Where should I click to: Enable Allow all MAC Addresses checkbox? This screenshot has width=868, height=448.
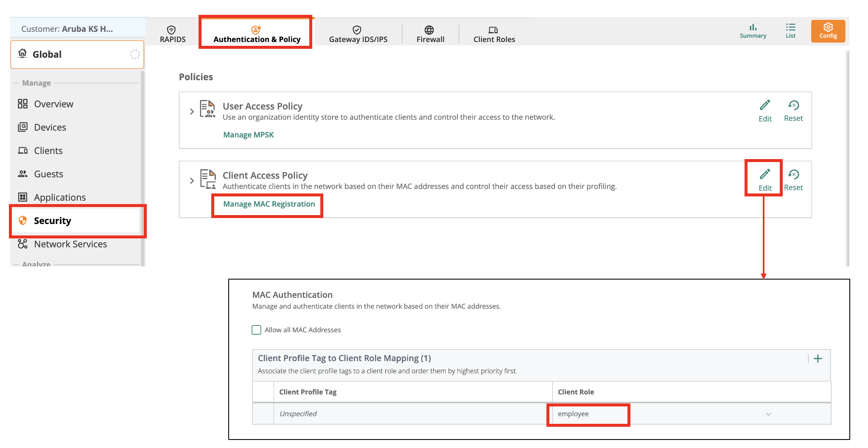click(256, 330)
